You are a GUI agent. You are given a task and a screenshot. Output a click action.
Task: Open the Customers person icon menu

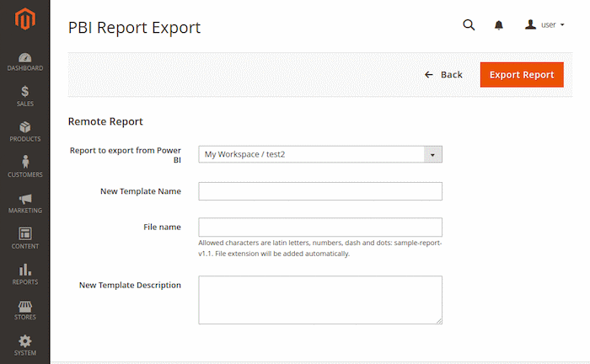pos(24,167)
